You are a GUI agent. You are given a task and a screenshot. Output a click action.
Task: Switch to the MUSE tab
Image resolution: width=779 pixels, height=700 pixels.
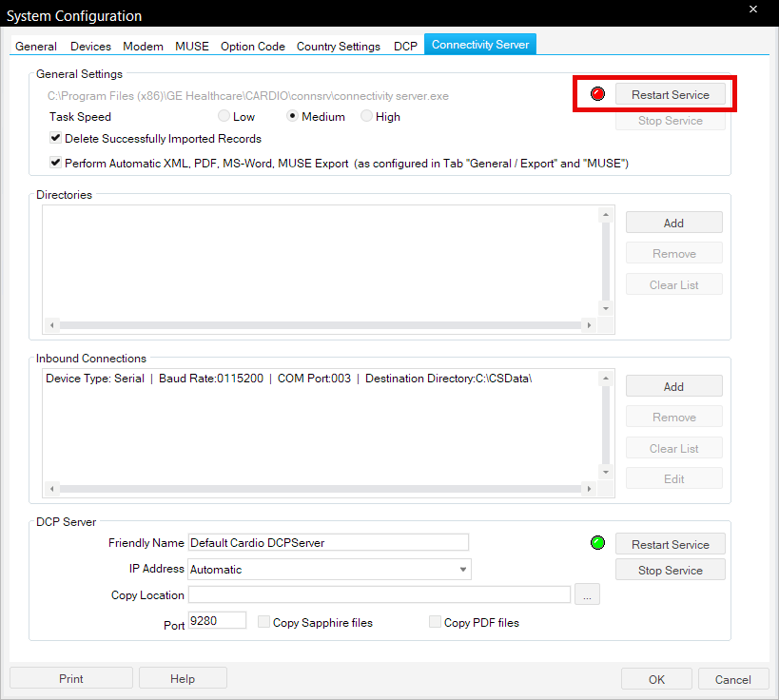coord(192,46)
